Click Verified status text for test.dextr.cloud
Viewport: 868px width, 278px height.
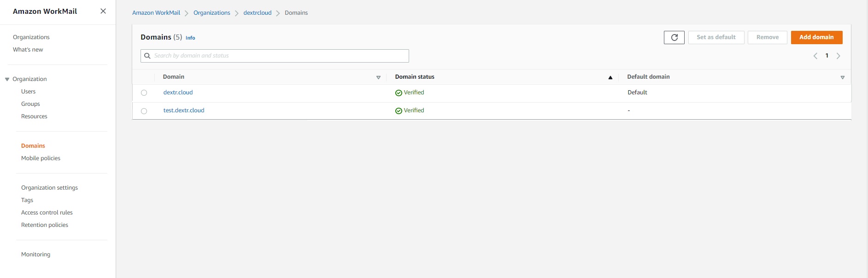414,110
